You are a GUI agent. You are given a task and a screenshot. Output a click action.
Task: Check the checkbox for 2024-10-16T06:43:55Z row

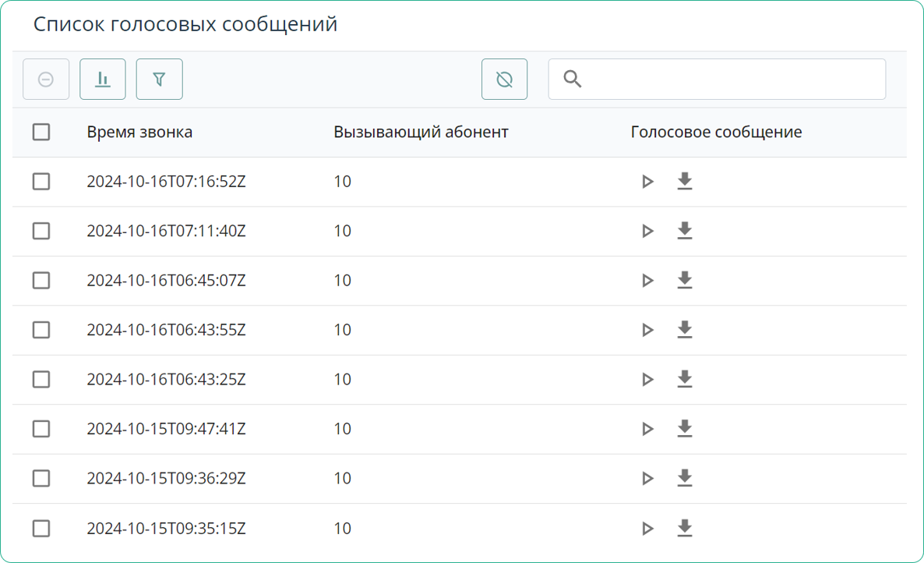tap(41, 330)
